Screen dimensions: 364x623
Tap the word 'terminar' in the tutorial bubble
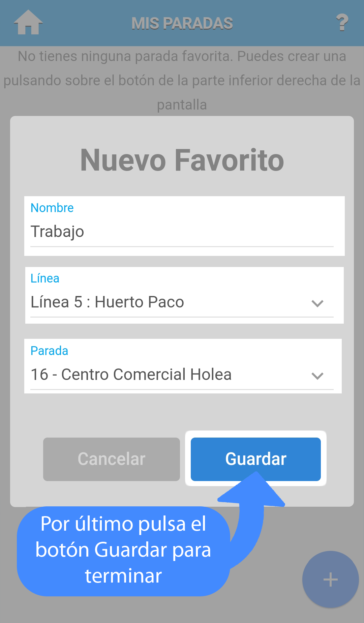pos(123,576)
